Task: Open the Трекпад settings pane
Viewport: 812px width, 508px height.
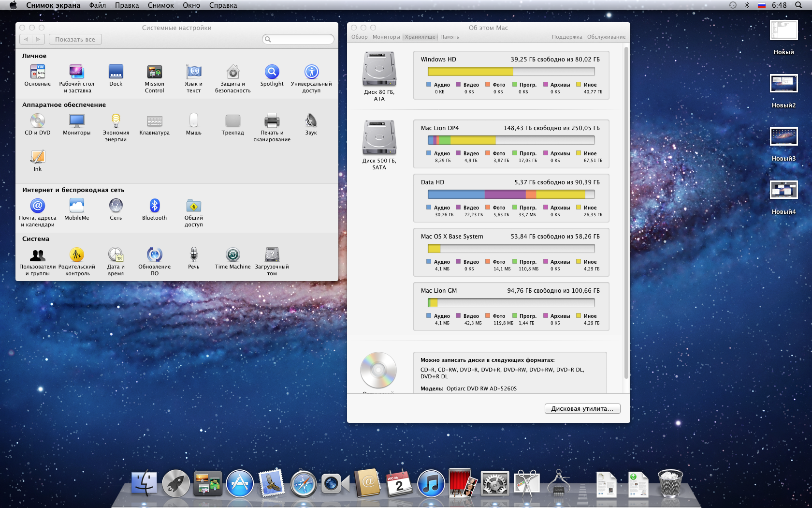Action: [232, 121]
